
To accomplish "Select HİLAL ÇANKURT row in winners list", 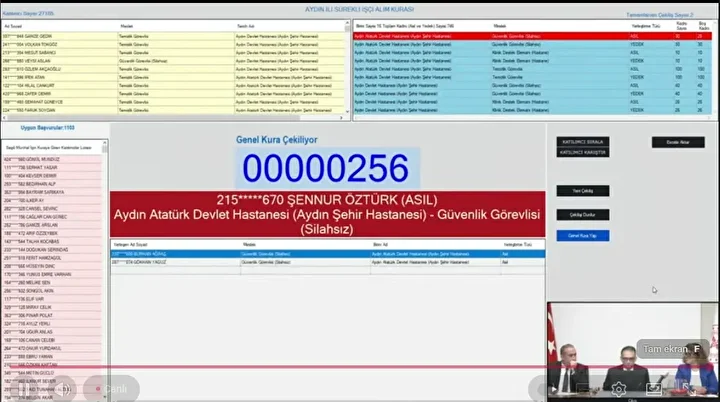I will pyautogui.click(x=60, y=85).
